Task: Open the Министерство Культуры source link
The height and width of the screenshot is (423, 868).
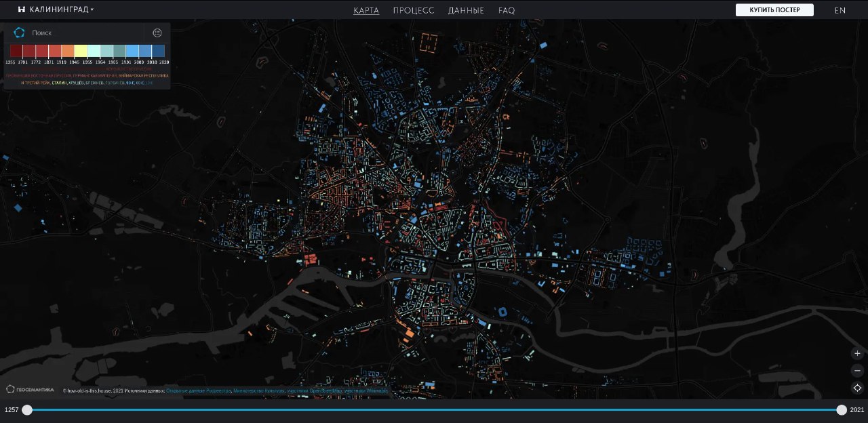Action: coord(258,391)
